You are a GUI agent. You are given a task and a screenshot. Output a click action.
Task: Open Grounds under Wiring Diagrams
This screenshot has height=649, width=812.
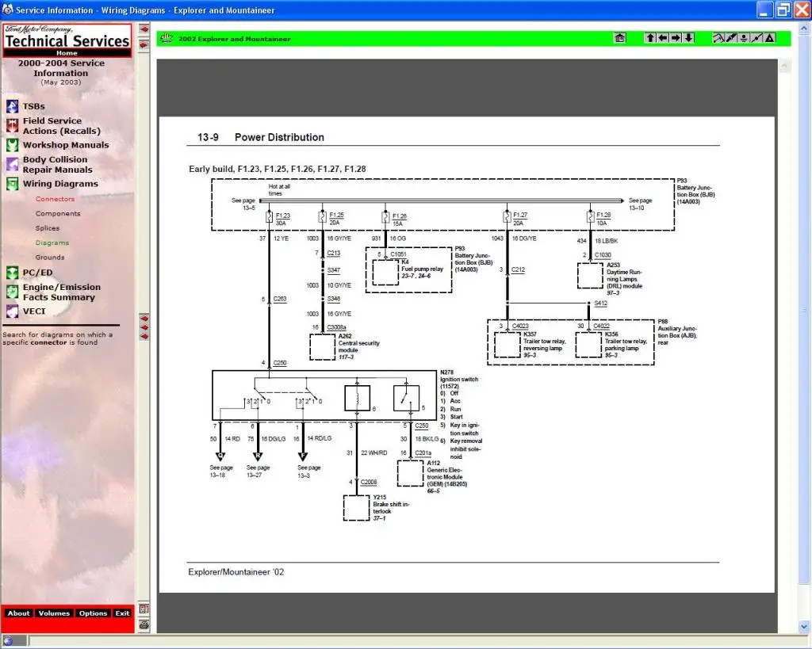[50, 257]
